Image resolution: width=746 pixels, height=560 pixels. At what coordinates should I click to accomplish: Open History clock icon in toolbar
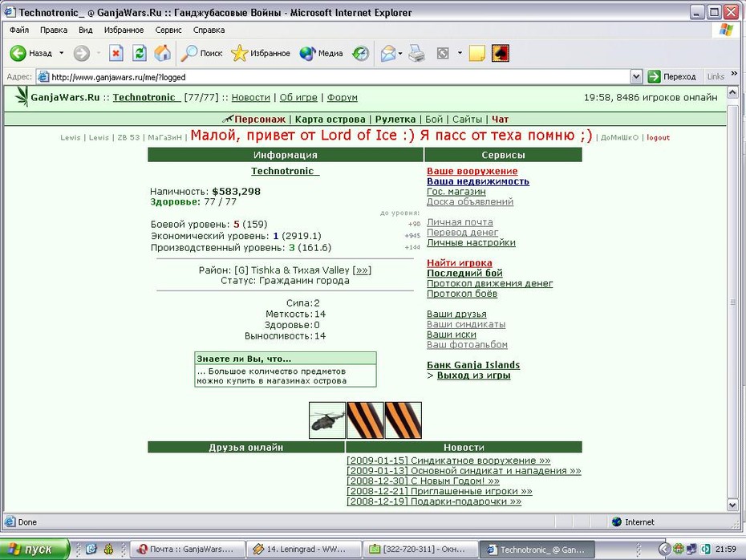point(360,53)
